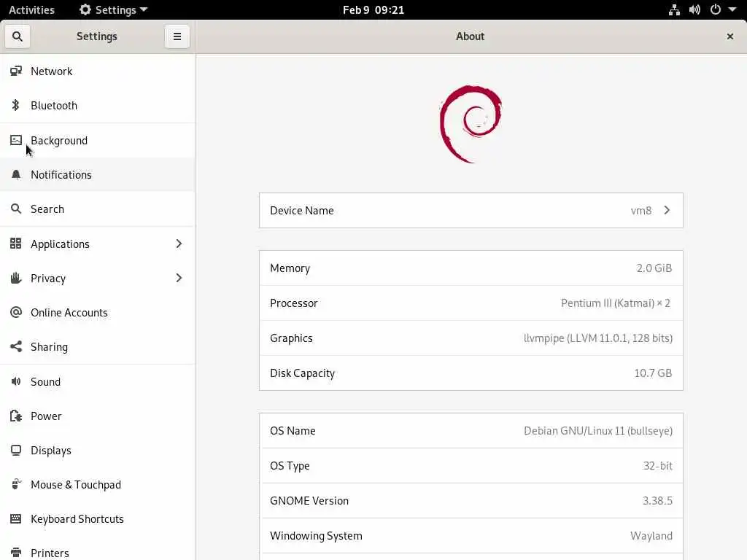Open the system menu dropdown arrow in top bar
Image resolution: width=747 pixels, height=560 pixels.
[x=732, y=9]
